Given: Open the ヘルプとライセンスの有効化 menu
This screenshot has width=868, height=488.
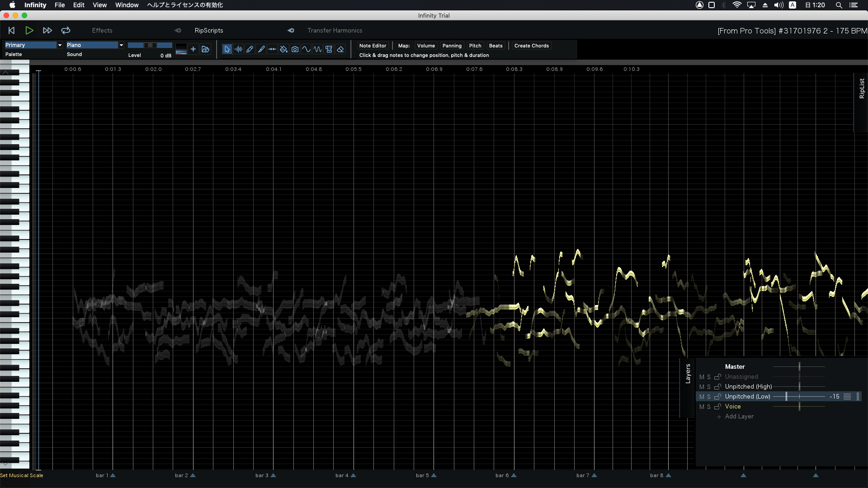Looking at the screenshot, I should pos(184,5).
